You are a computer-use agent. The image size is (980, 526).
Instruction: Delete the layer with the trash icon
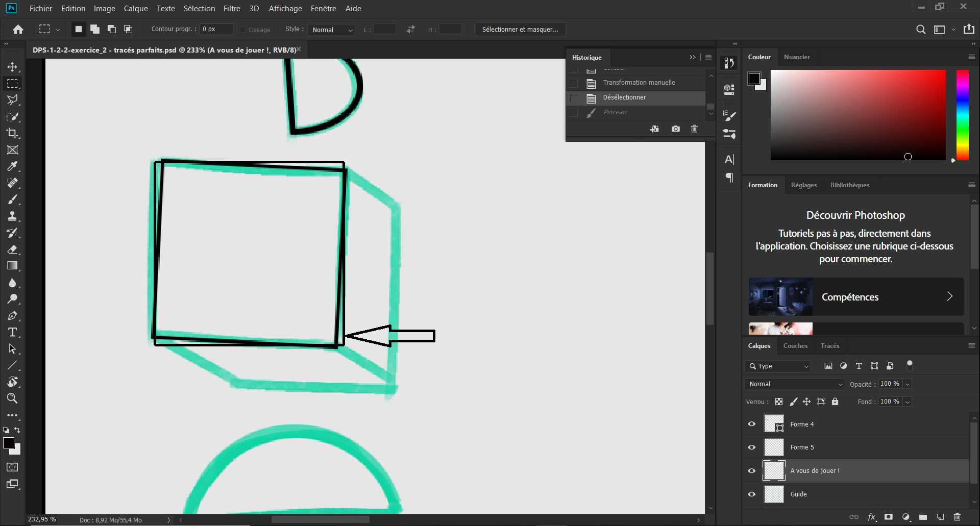(957, 517)
